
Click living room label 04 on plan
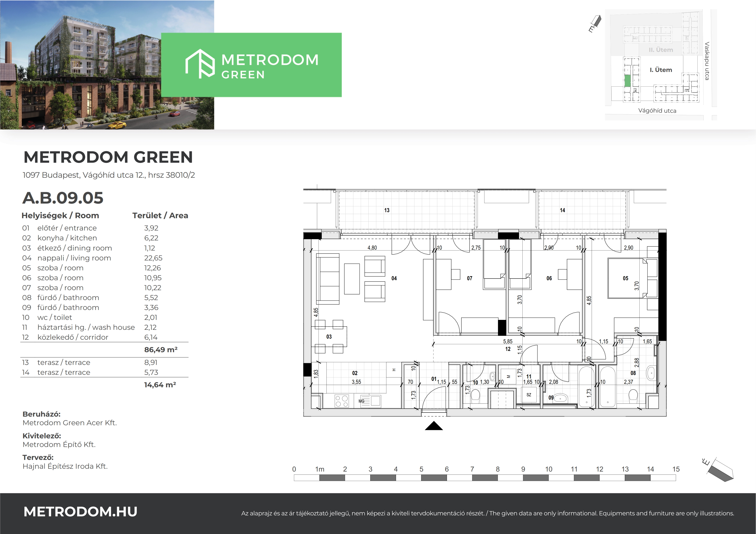pos(394,278)
